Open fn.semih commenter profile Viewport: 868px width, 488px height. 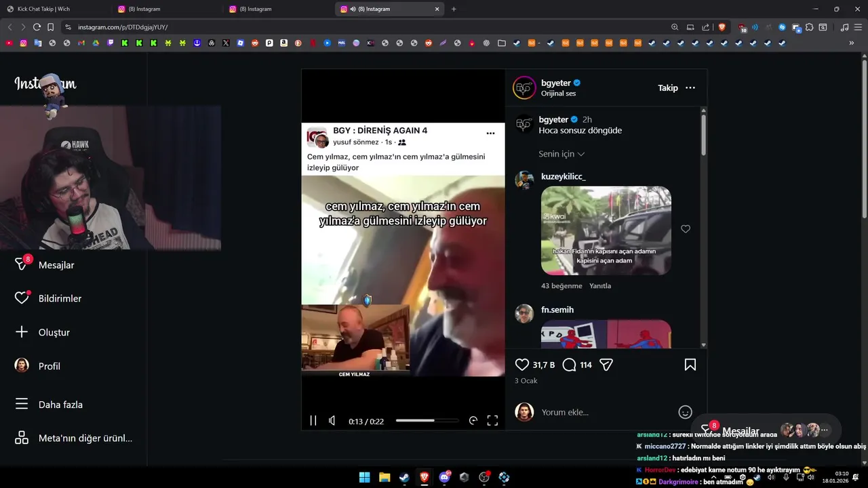[x=557, y=310]
